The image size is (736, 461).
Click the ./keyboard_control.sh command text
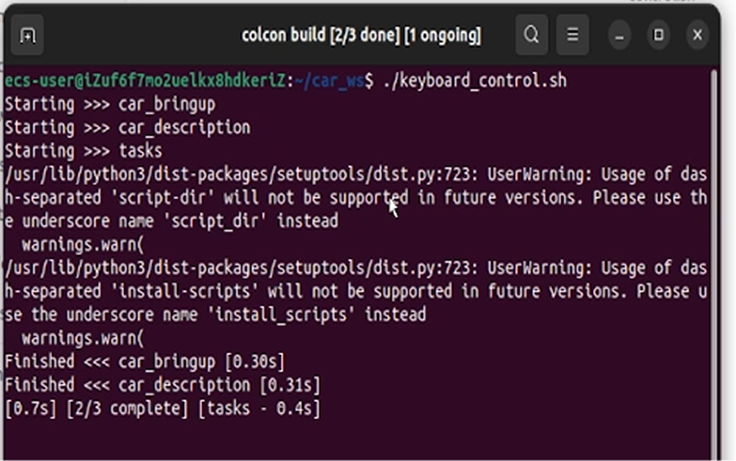[472, 80]
